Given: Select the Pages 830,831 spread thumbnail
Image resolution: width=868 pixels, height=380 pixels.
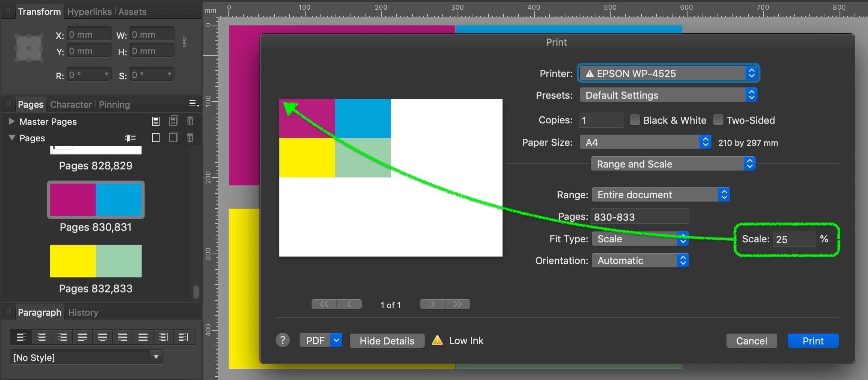Looking at the screenshot, I should tap(95, 200).
